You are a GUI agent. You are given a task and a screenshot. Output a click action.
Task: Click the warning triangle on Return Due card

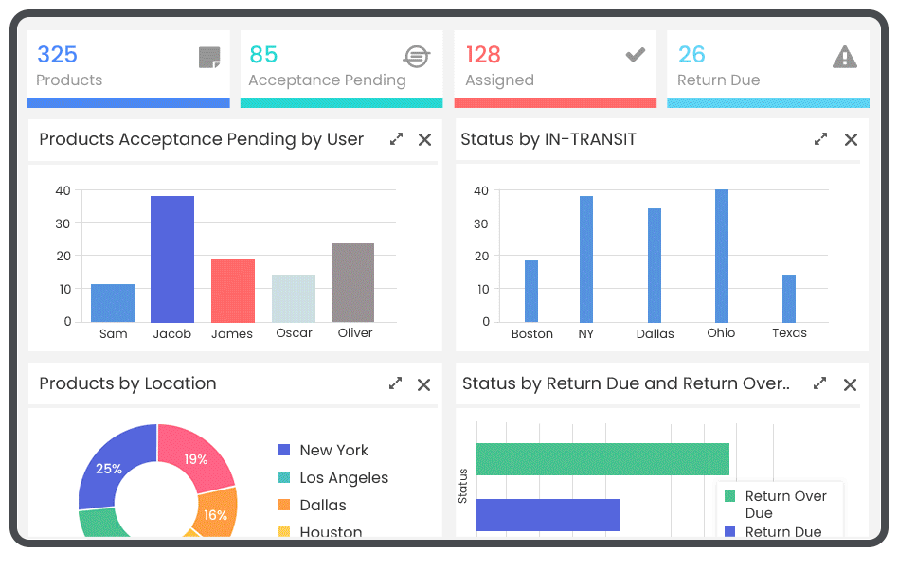point(844,58)
